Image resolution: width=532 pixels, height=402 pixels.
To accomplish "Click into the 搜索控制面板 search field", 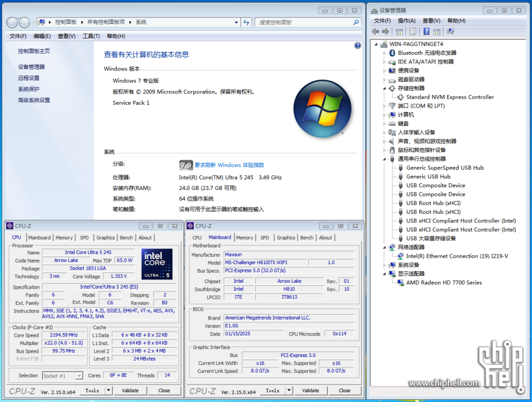I will click(x=303, y=22).
